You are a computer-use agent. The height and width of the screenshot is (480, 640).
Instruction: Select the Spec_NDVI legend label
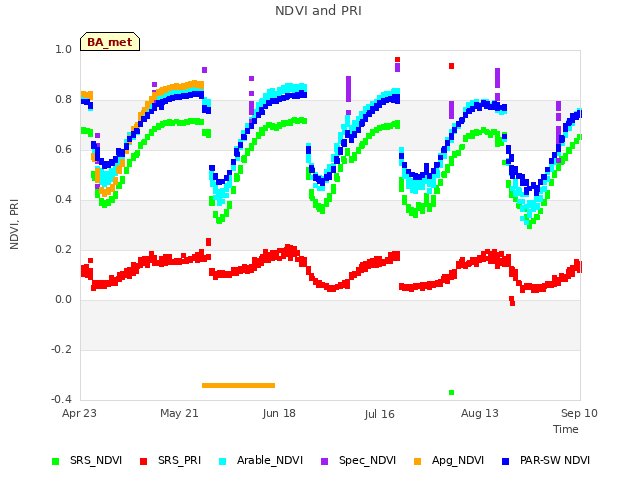point(367,460)
